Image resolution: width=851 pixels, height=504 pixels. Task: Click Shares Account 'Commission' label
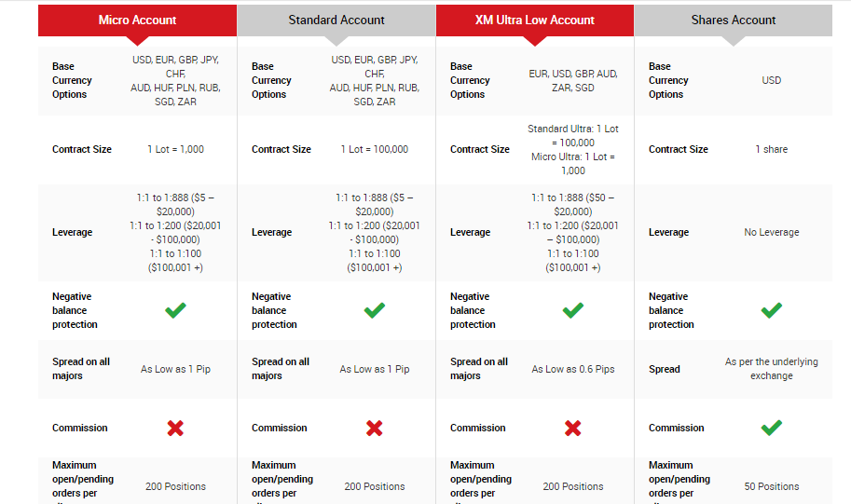coord(677,428)
